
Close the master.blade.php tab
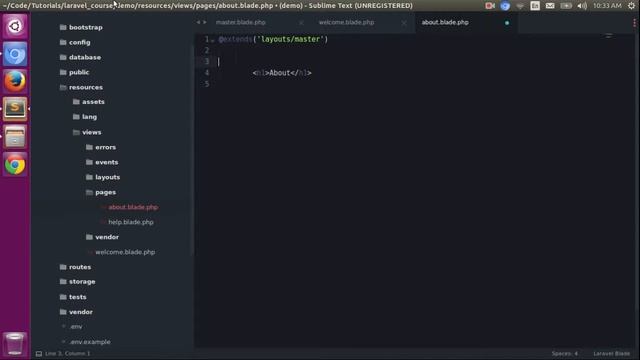301,23
